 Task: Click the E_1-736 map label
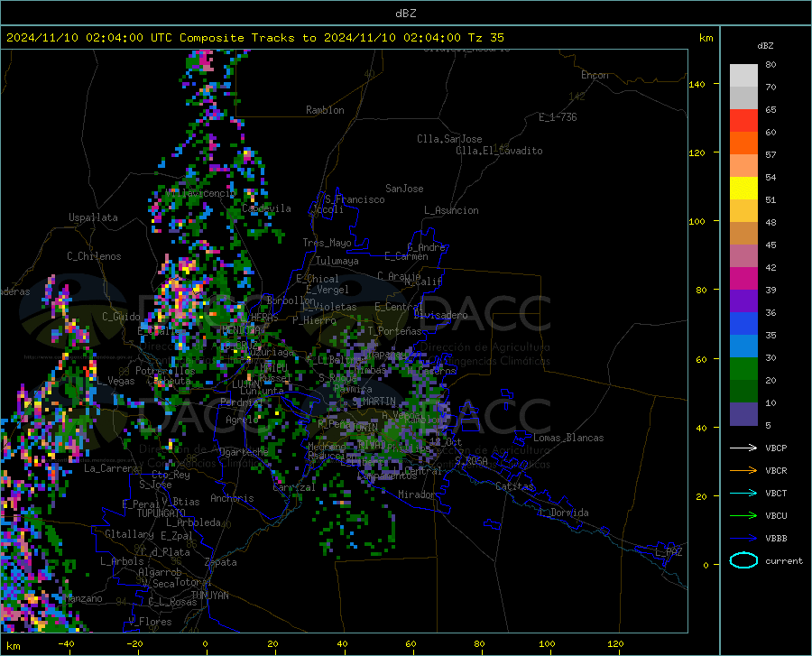coord(558,117)
